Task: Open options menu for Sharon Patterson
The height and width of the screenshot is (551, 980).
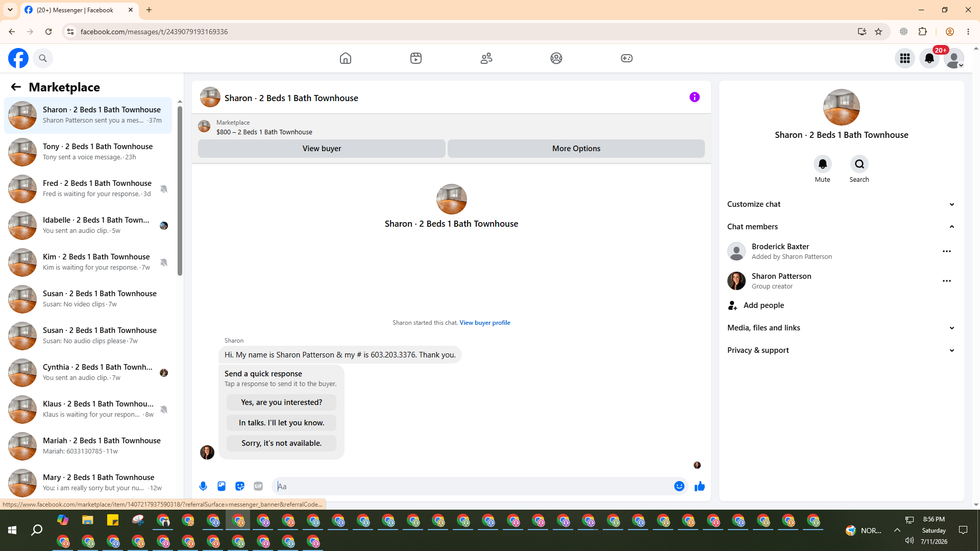Action: (947, 281)
